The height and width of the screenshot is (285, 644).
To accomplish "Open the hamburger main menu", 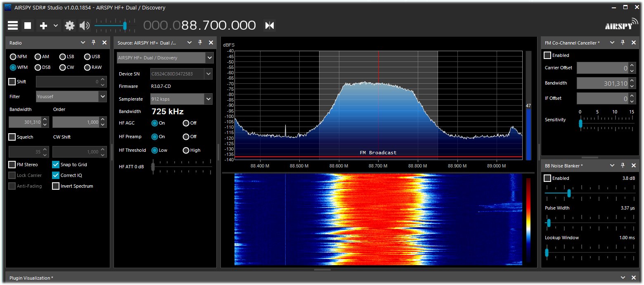I will pyautogui.click(x=13, y=26).
